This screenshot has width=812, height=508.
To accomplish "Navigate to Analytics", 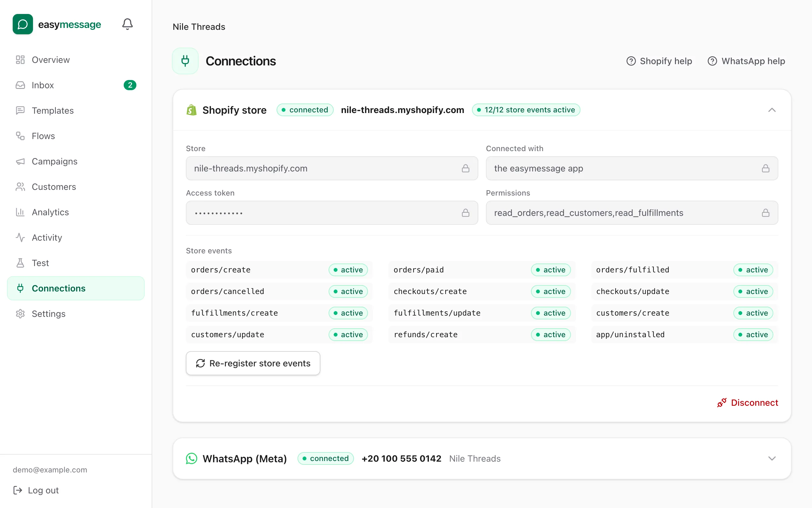I will click(x=76, y=212).
